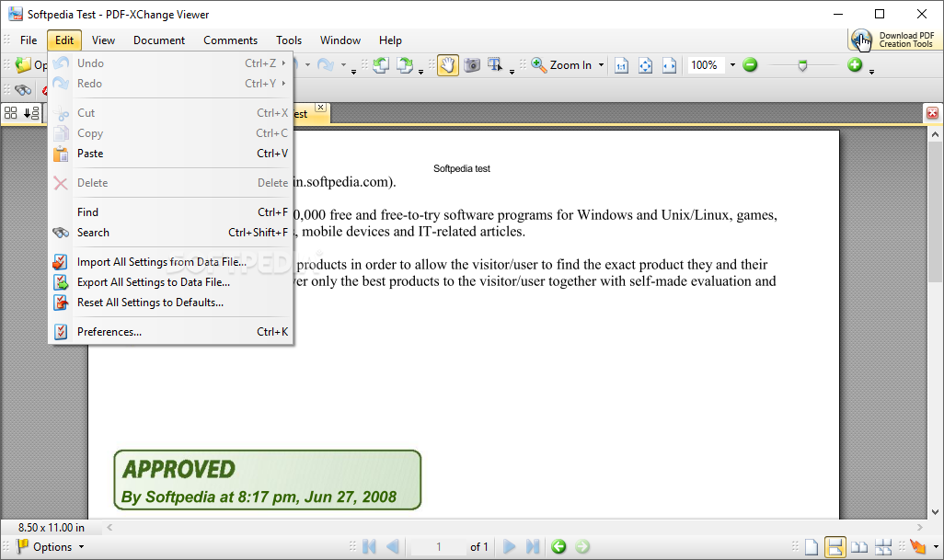The height and width of the screenshot is (560, 944).
Task: Click the sort thumbnails icon
Action: coord(31,112)
